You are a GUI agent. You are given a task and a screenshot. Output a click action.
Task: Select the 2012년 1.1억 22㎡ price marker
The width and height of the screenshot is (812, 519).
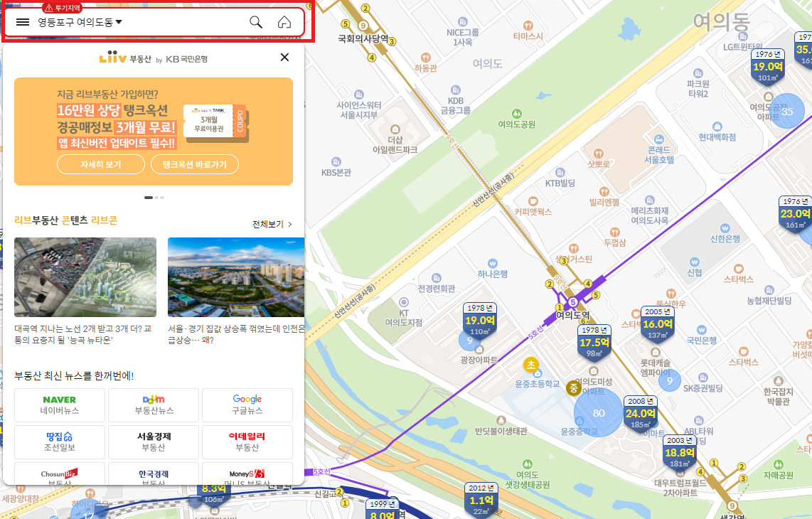pyautogui.click(x=481, y=501)
